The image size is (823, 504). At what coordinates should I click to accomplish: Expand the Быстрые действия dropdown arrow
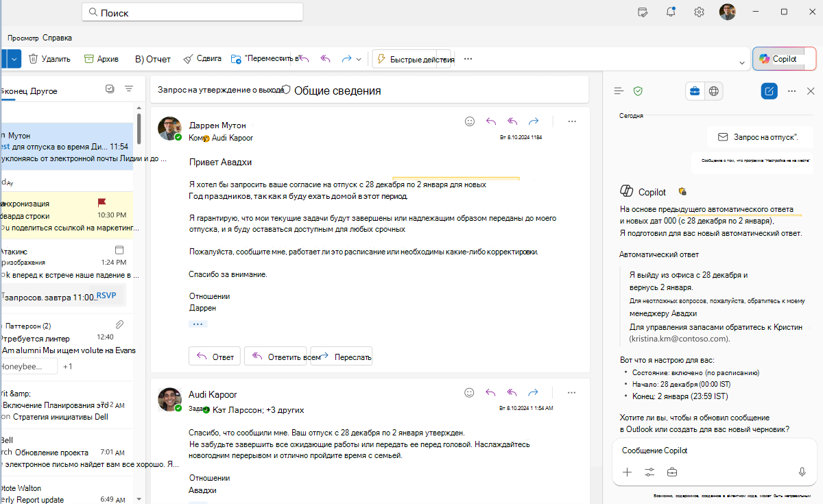point(444,59)
